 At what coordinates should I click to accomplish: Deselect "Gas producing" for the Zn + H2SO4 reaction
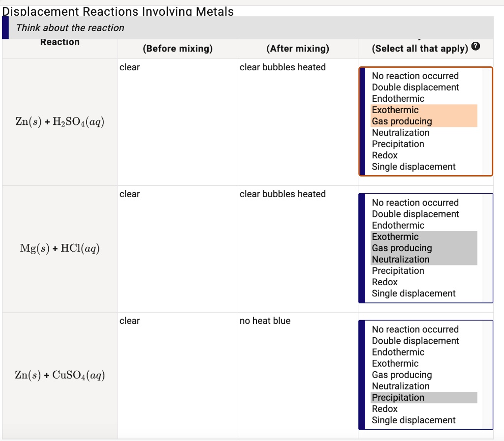coord(402,121)
